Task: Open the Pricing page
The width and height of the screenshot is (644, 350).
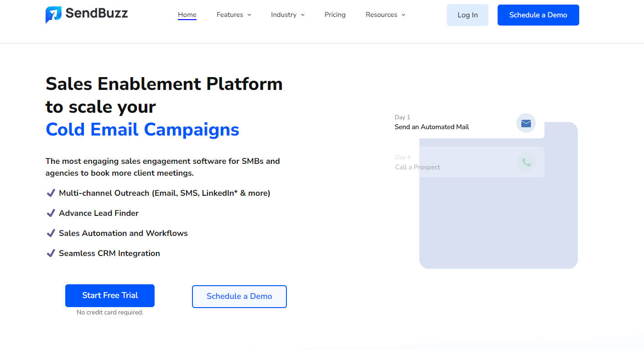Action: (335, 15)
